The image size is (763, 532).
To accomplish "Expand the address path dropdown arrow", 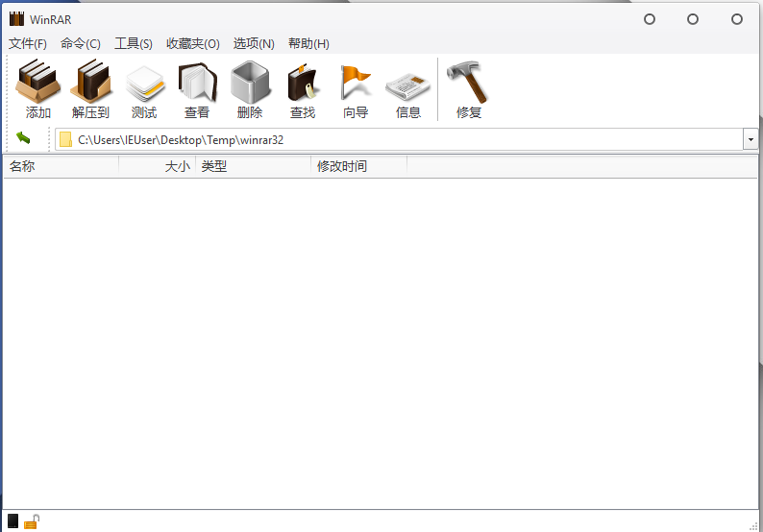I will click(x=751, y=140).
